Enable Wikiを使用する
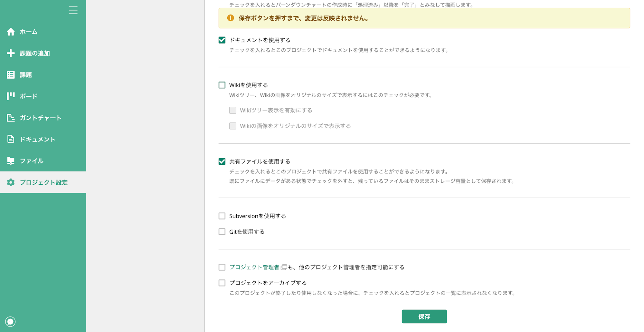 [x=222, y=85]
